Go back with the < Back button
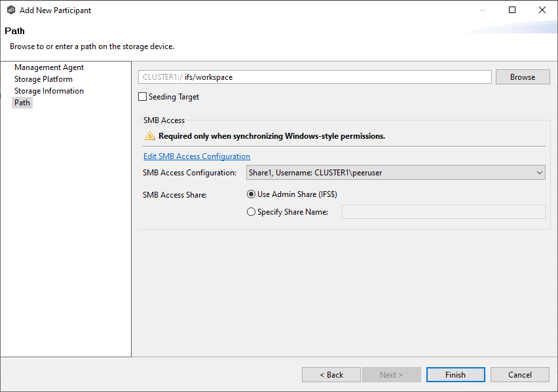Screen dimensions: 558x392 [331, 375]
